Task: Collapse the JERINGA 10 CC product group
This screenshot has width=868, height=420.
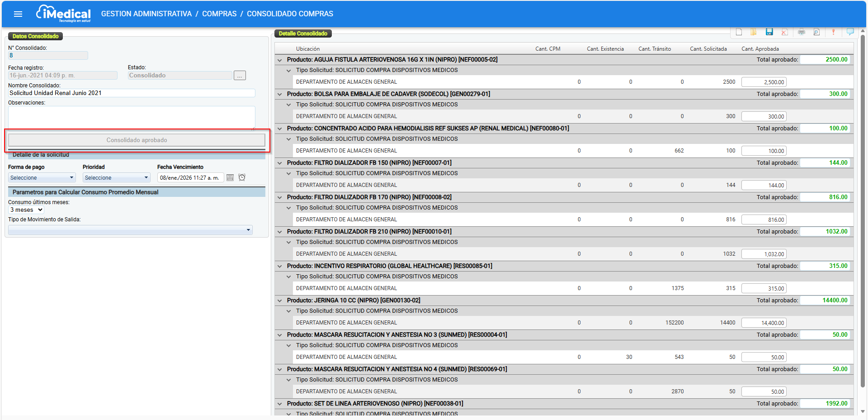Action: pos(279,301)
